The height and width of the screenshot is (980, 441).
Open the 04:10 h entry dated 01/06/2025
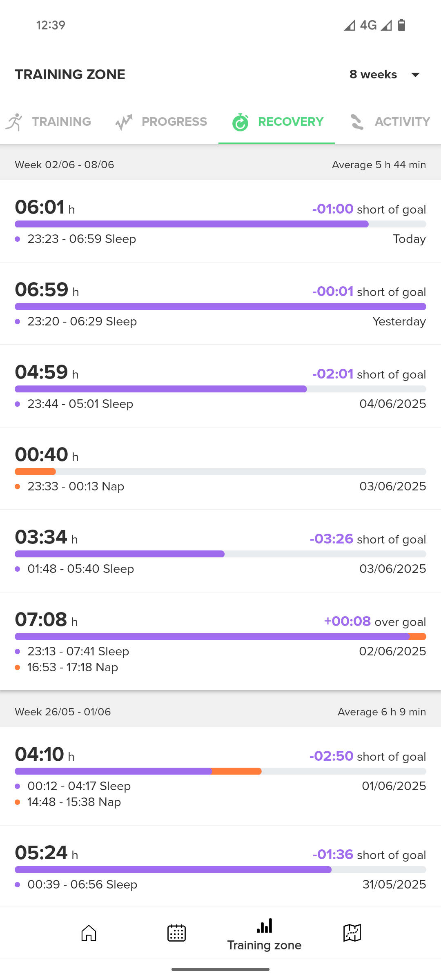(x=220, y=776)
